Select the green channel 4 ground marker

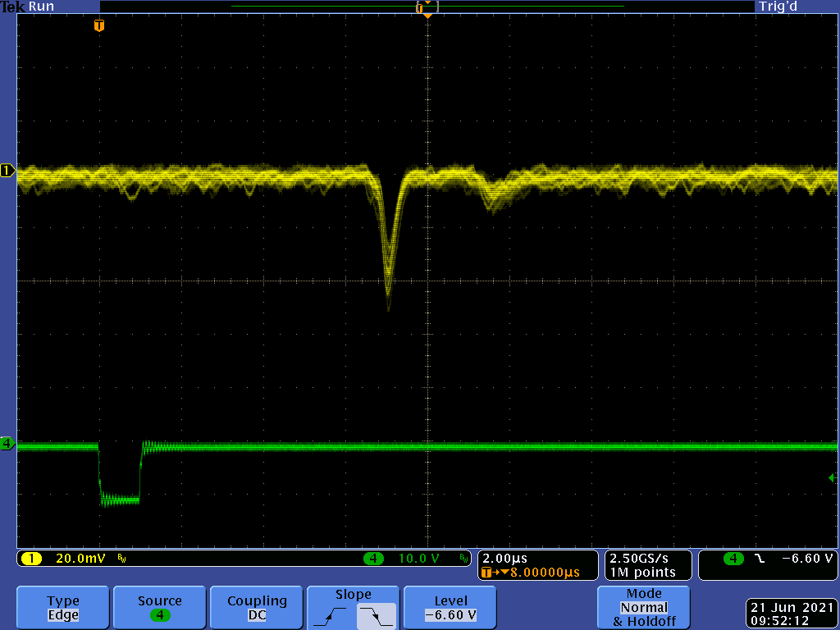7,444
